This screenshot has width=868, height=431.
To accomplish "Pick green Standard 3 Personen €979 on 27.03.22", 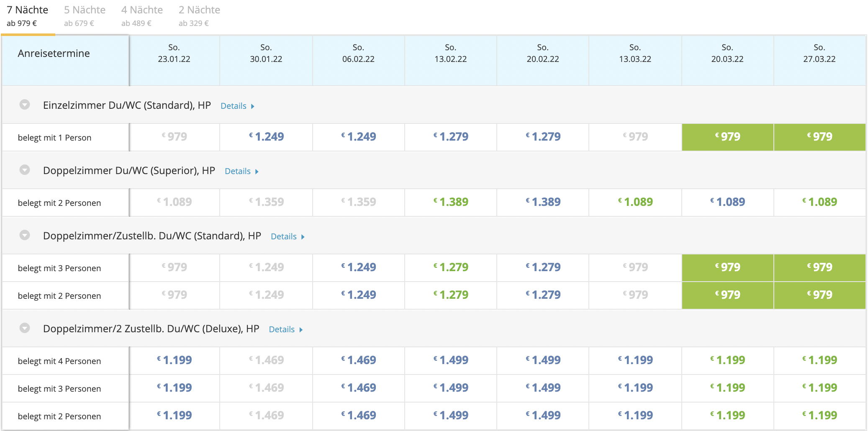I will click(x=819, y=267).
